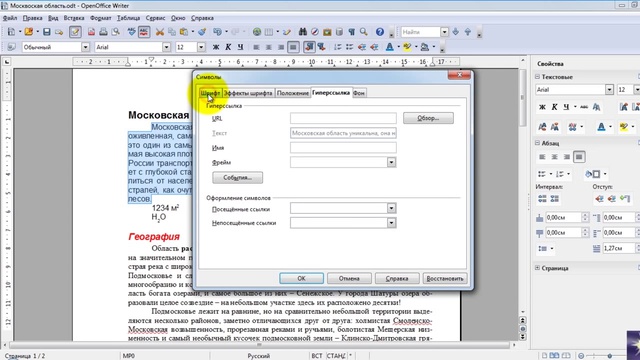Viewport: 640px width, 360px height.
Task: Open Page Preview with magnifier page icon
Action: click(116, 32)
